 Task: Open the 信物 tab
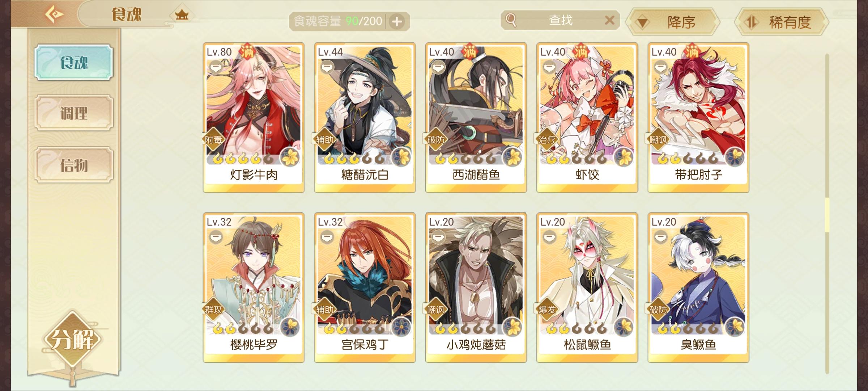point(74,165)
